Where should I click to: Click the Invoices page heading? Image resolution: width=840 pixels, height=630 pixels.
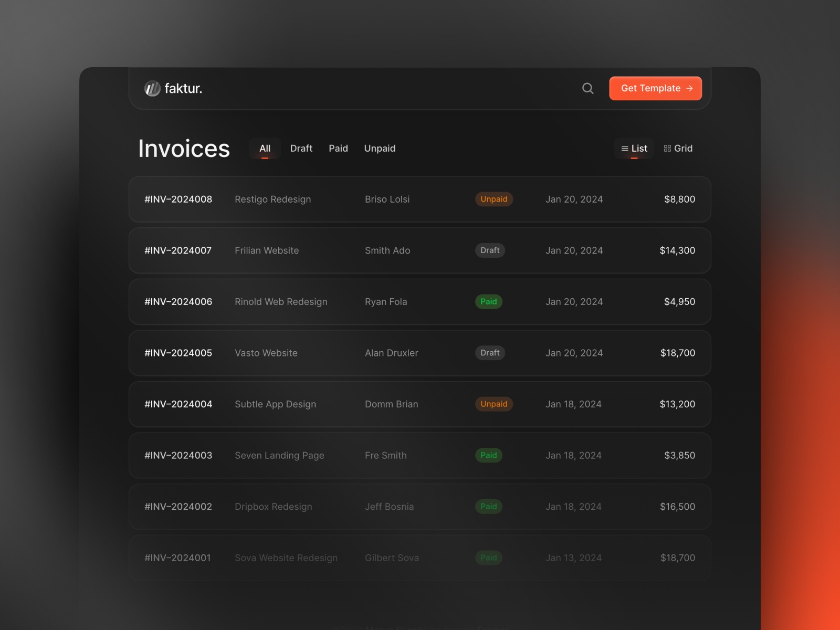(184, 149)
